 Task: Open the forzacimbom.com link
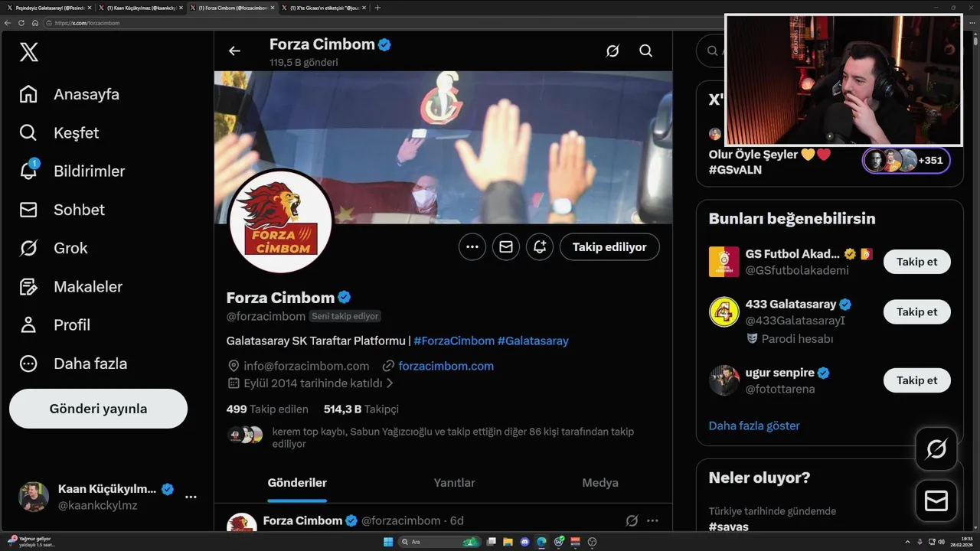[446, 366]
